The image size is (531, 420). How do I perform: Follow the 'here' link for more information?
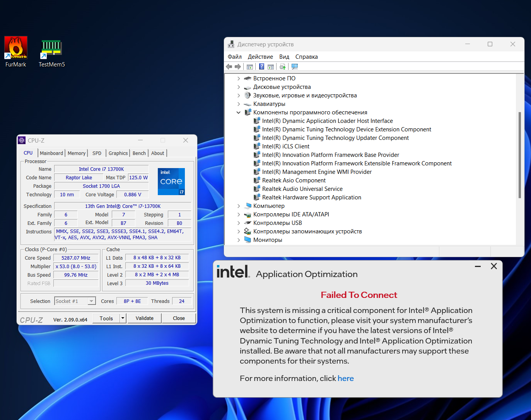346,378
